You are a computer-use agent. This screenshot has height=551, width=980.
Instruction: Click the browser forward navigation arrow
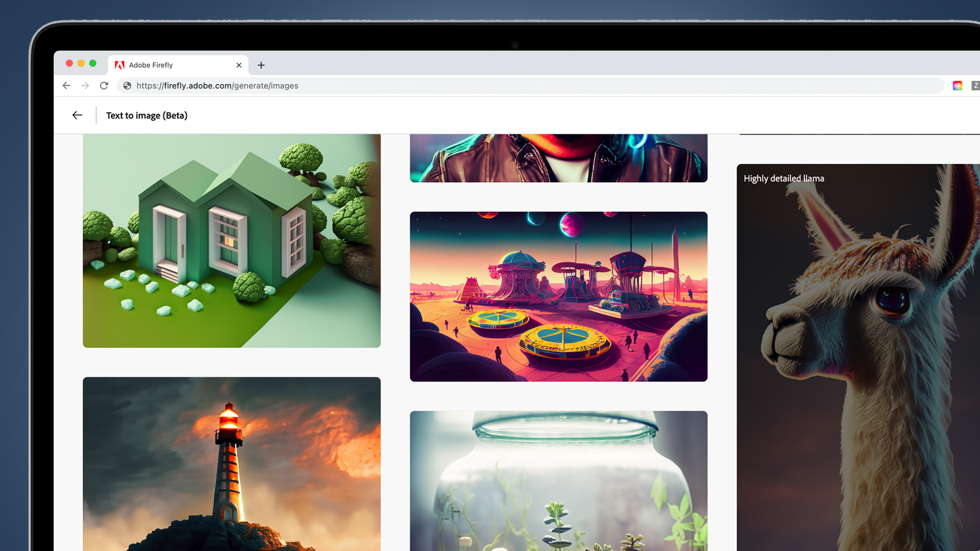click(85, 85)
